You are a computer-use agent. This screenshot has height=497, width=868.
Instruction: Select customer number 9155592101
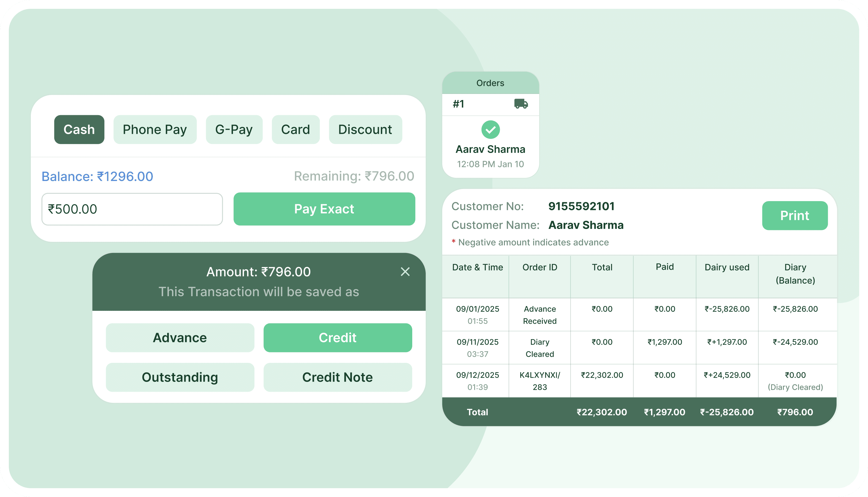(581, 206)
